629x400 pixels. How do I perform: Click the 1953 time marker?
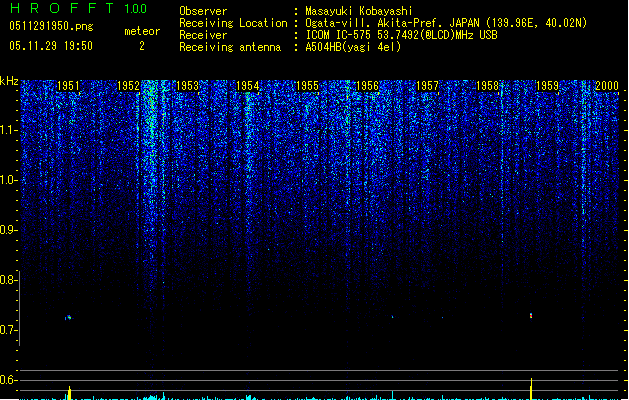click(187, 86)
